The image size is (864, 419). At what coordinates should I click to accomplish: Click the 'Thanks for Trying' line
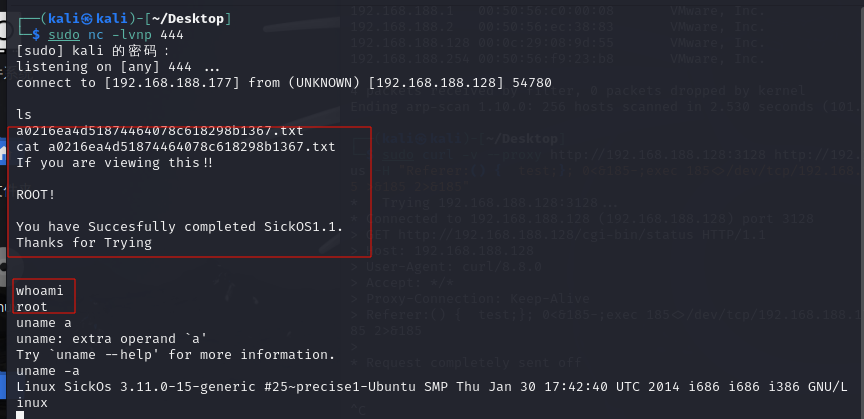point(84,243)
